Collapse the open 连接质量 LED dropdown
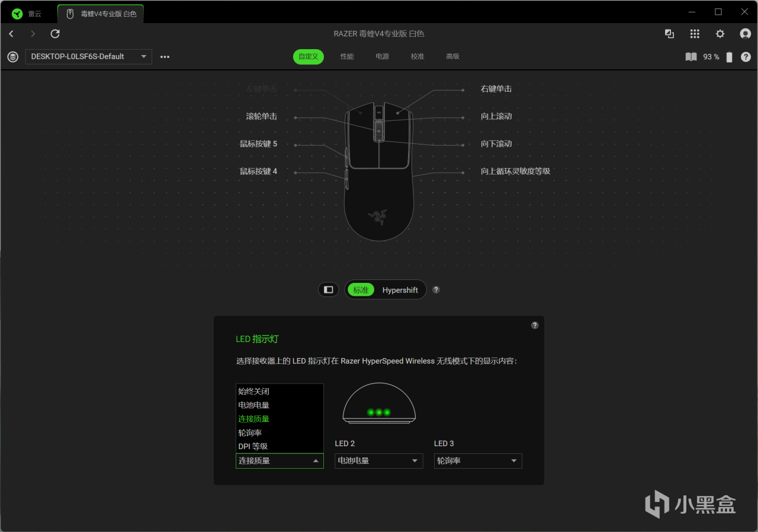 pos(280,460)
